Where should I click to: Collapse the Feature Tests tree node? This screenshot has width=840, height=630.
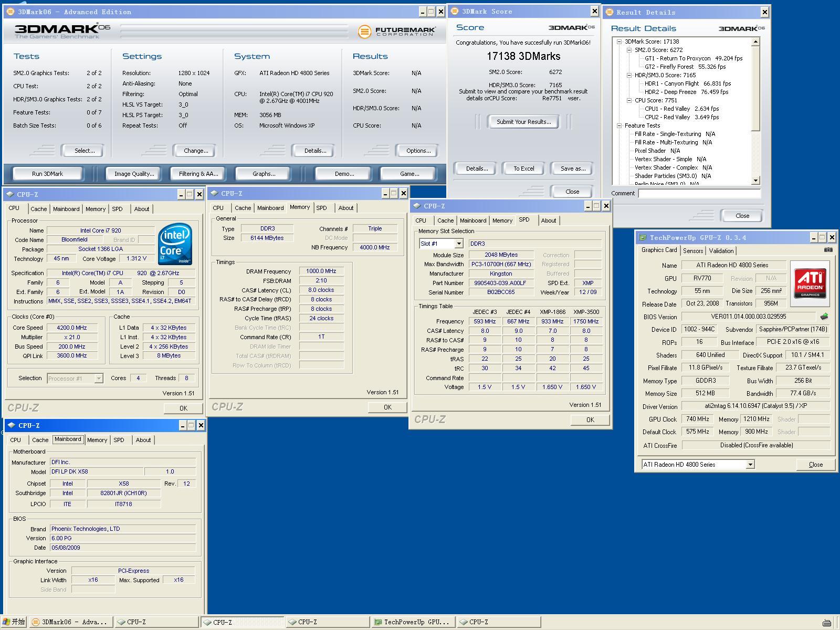tap(619, 125)
